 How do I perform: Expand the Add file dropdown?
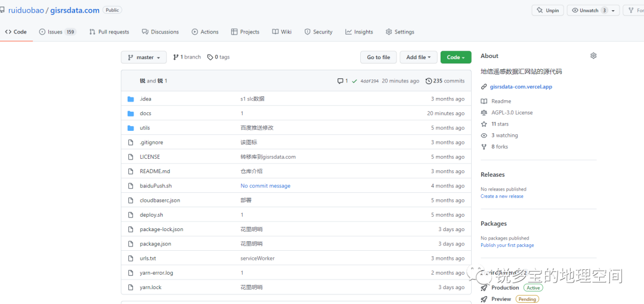click(x=419, y=57)
